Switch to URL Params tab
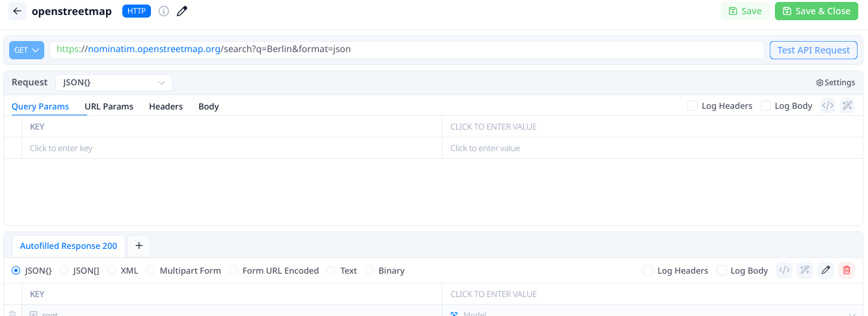This screenshot has width=868, height=316. click(x=109, y=106)
